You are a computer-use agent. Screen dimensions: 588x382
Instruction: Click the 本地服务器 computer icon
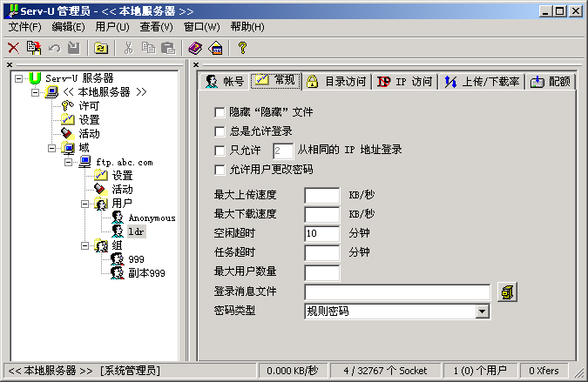[51, 92]
